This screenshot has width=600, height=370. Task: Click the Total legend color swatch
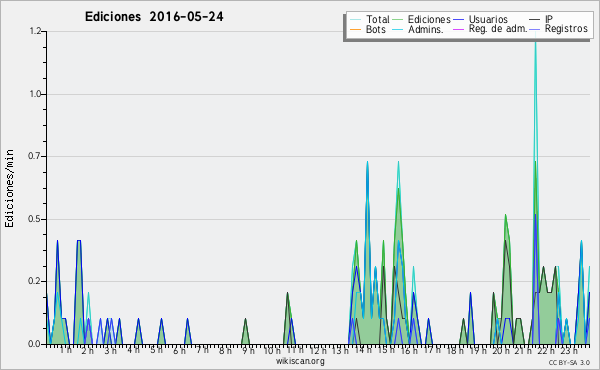[x=355, y=20]
